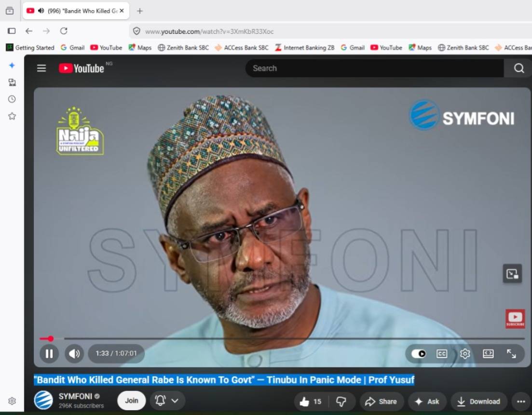532x415 pixels.
Task: Close the Bandit Who Killed browser tab
Action: pos(122,11)
